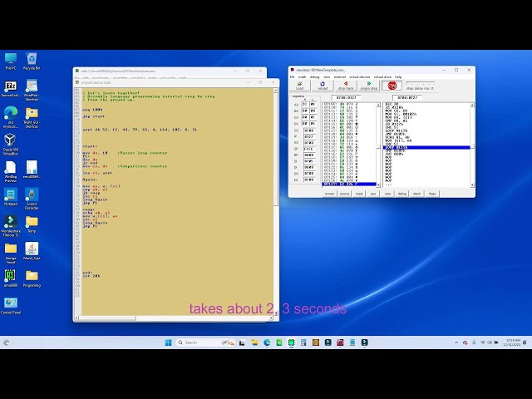
Task: Click the screen button below the listings
Action: pos(329,194)
